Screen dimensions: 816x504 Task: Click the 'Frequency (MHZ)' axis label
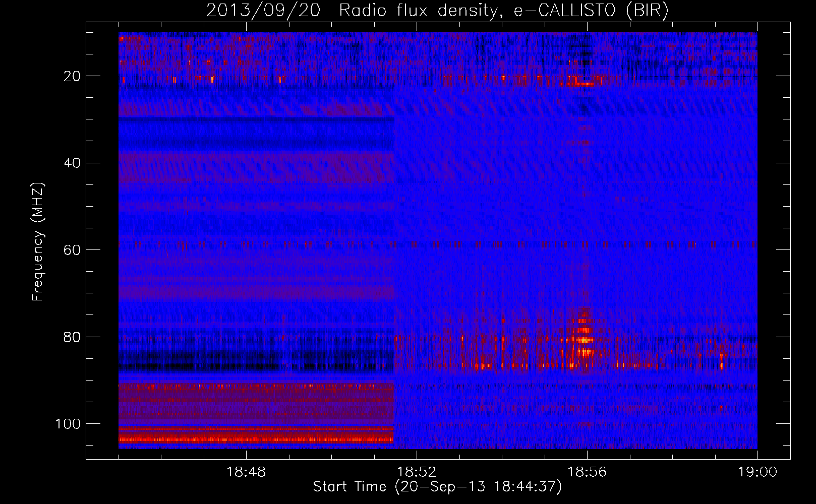(38, 242)
